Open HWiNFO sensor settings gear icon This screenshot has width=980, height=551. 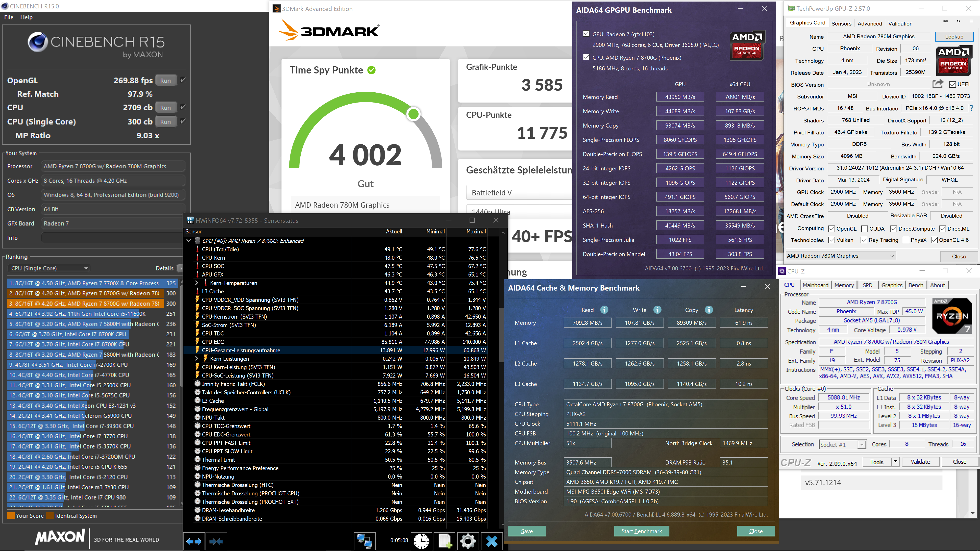pos(468,541)
